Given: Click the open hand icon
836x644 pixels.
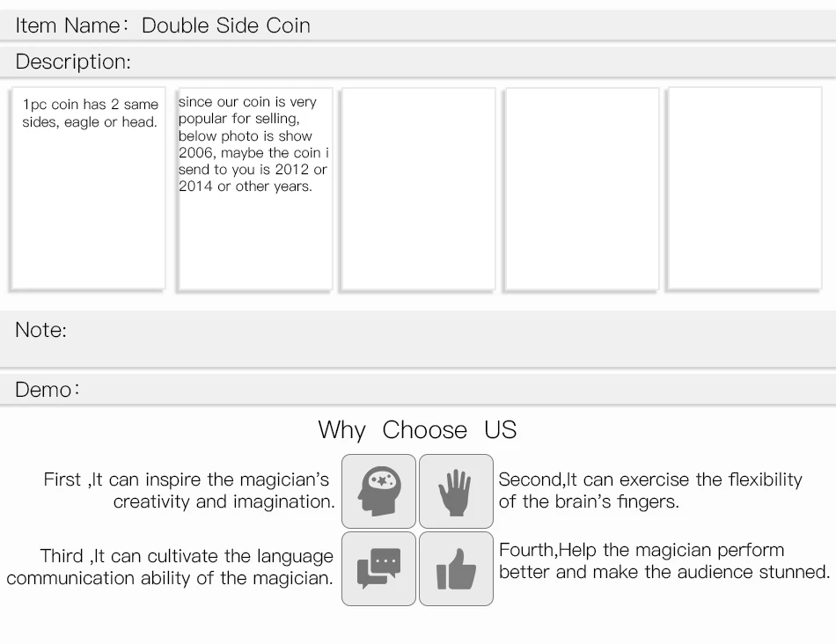Looking at the screenshot, I should tap(456, 491).
